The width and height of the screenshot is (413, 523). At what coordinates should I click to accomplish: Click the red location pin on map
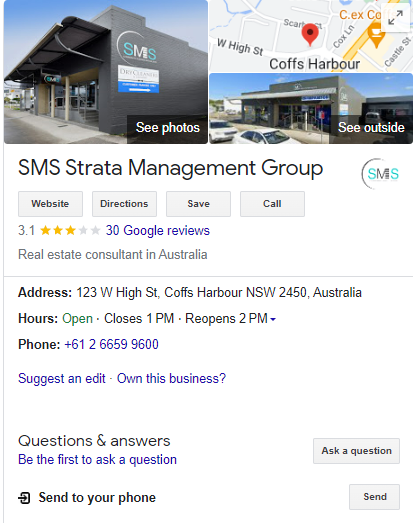click(310, 35)
